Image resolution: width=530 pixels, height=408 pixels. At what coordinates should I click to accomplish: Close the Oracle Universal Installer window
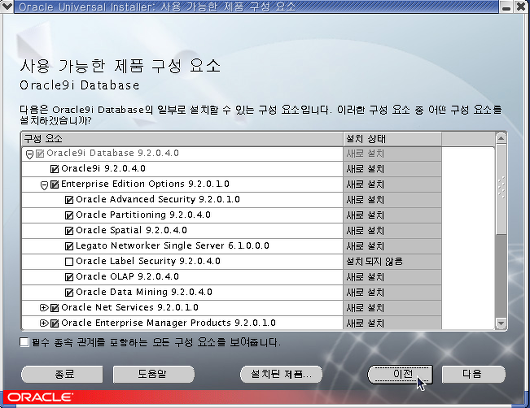pyautogui.click(x=522, y=7)
